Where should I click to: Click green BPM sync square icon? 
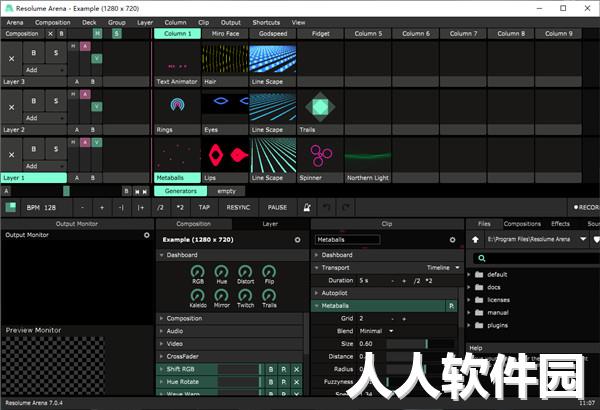(x=10, y=207)
